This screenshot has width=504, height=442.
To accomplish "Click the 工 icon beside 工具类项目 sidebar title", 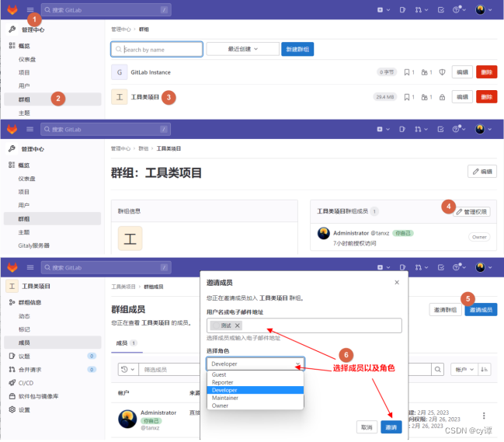I will [12, 286].
